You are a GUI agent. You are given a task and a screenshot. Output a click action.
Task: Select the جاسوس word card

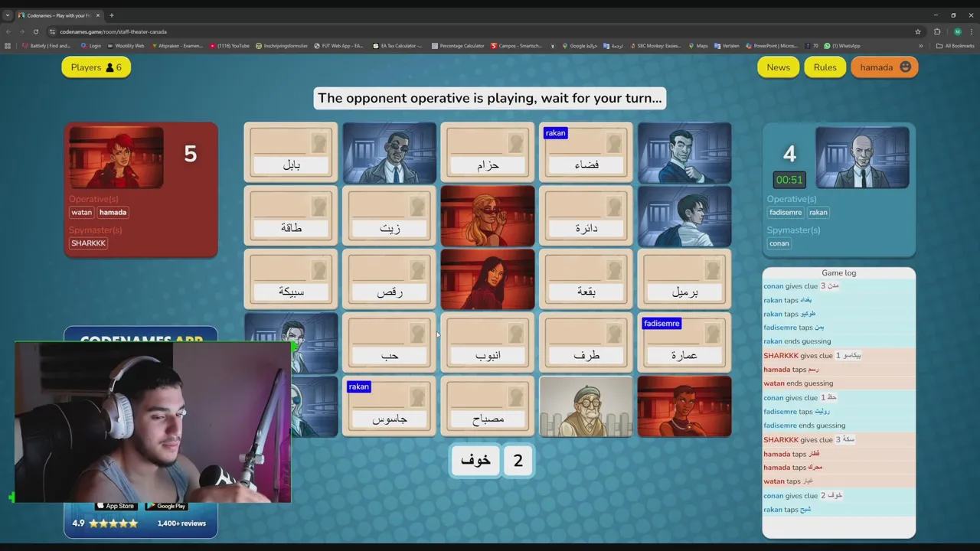point(389,406)
